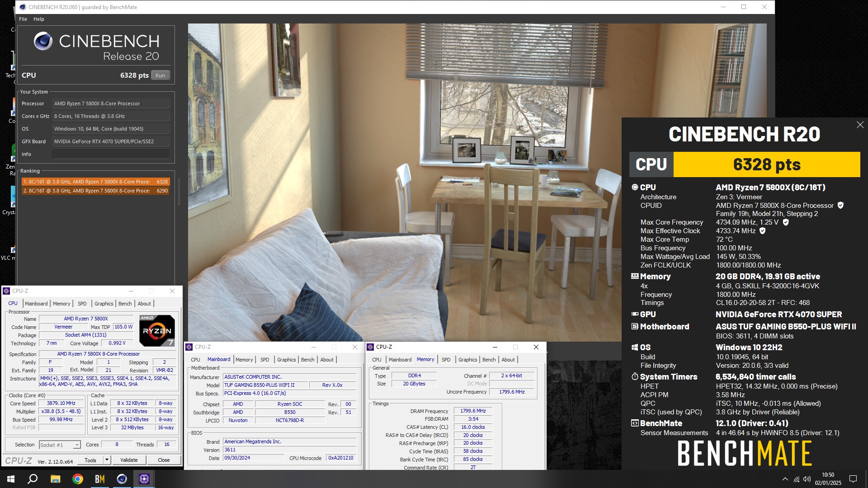868x488 pixels.
Task: Open the File menu in Cinebench
Action: (23, 19)
